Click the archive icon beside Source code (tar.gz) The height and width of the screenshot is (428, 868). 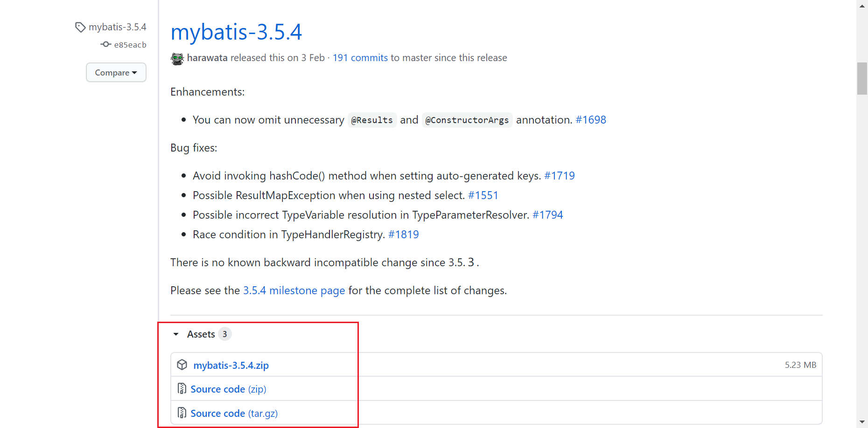pyautogui.click(x=182, y=413)
